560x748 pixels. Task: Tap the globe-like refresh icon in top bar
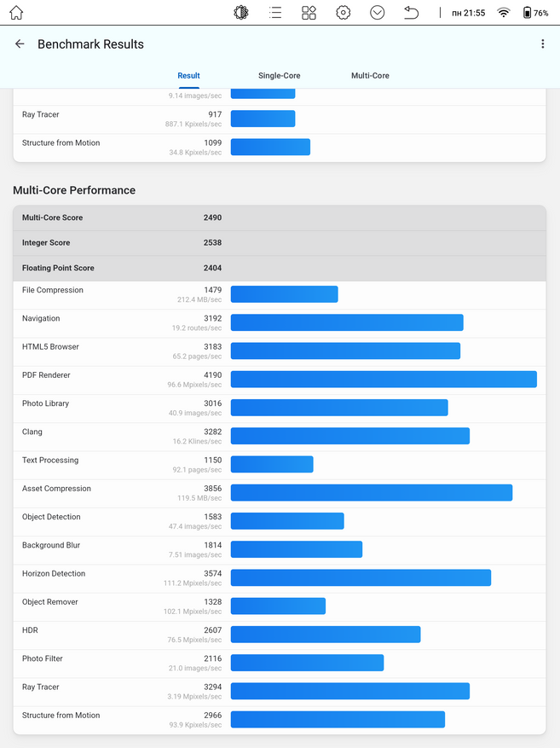(x=241, y=13)
